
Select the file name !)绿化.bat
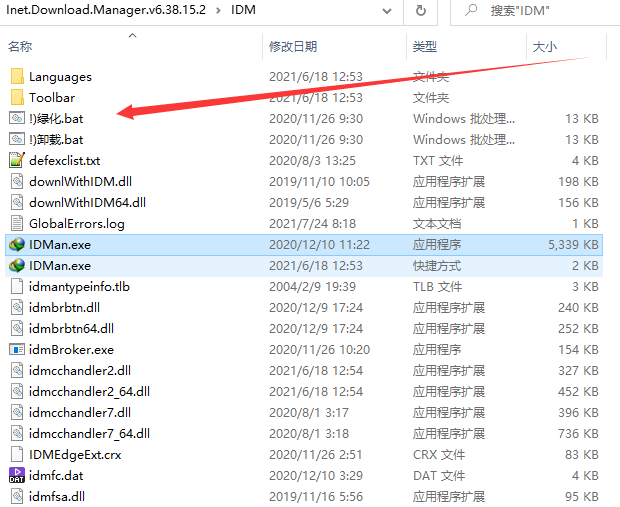pyautogui.click(x=56, y=118)
